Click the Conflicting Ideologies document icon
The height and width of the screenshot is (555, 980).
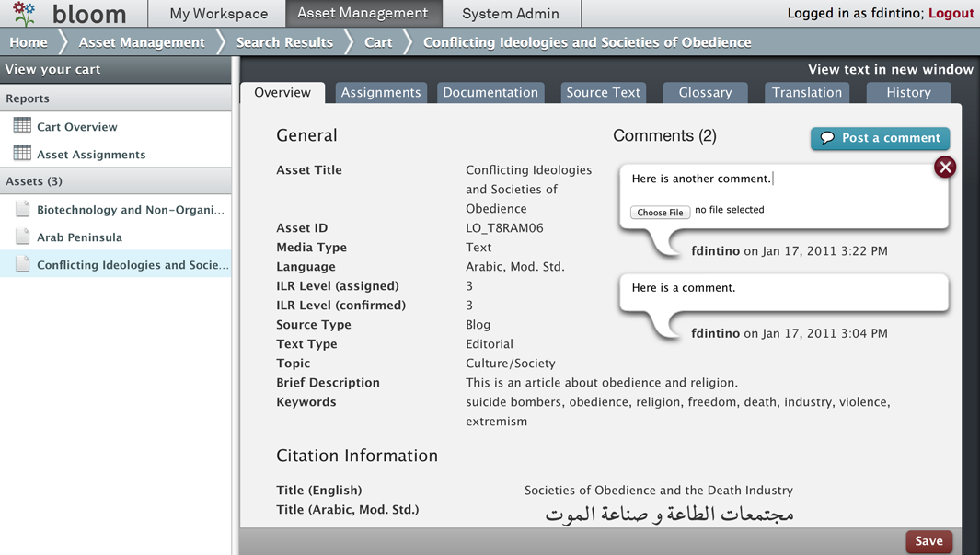(22, 264)
